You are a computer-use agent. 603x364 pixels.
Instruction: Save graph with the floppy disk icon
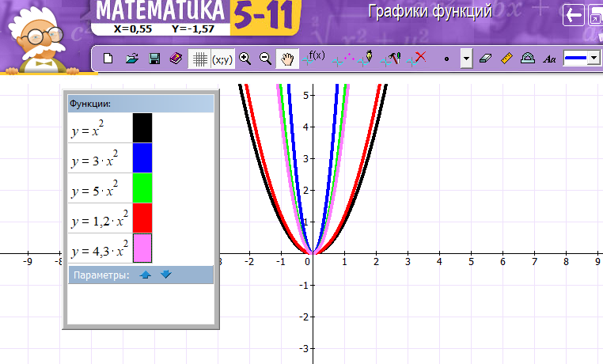pyautogui.click(x=154, y=59)
